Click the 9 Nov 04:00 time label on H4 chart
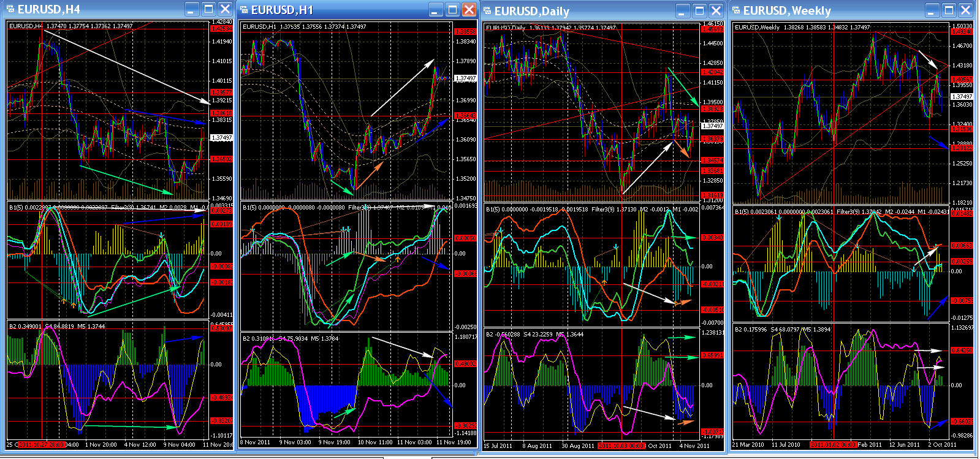The width and height of the screenshot is (980, 459). [x=180, y=445]
